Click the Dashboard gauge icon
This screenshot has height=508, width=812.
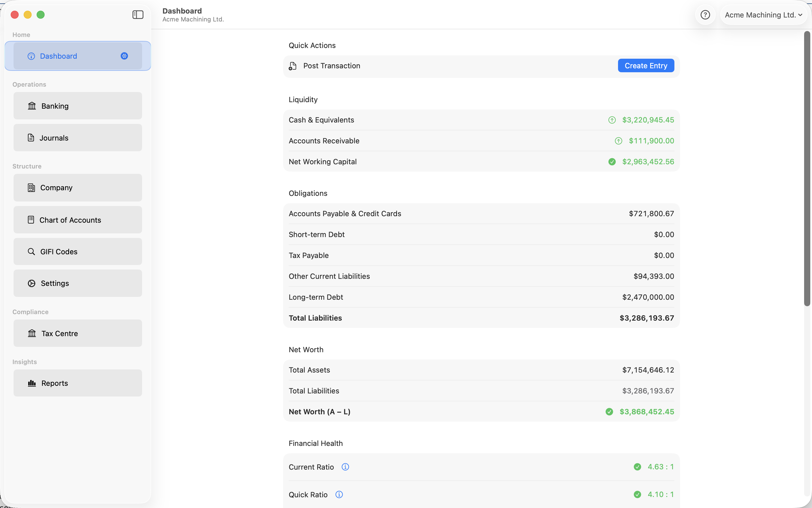(x=31, y=56)
